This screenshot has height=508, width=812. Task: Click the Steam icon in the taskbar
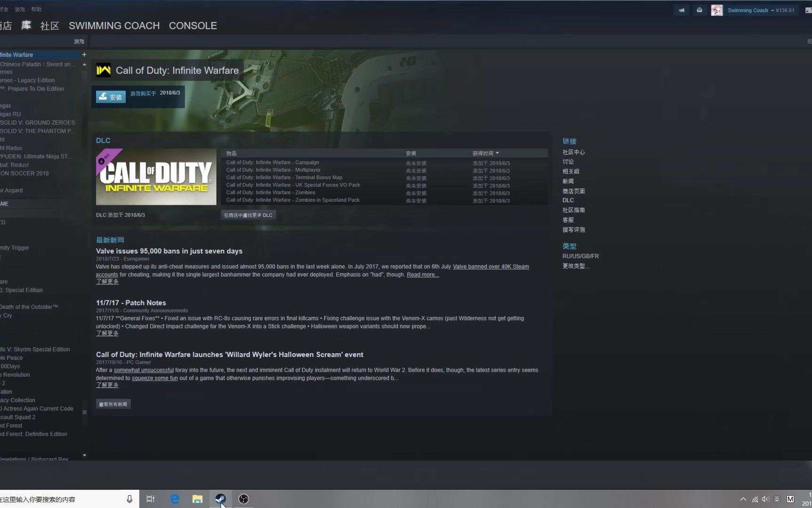pyautogui.click(x=220, y=499)
